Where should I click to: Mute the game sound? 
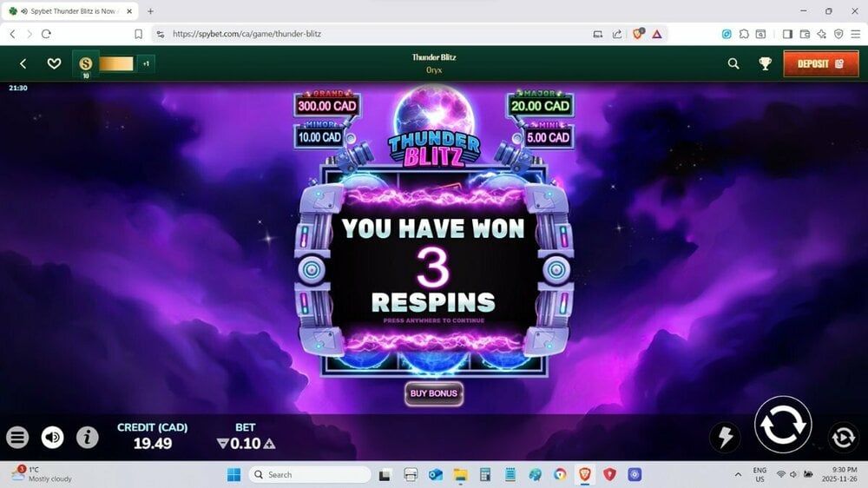(x=52, y=438)
